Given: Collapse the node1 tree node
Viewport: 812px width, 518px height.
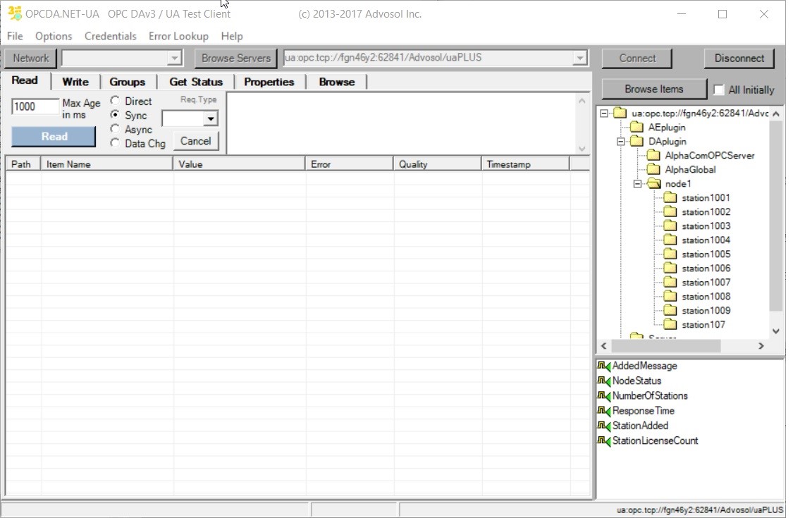Looking at the screenshot, I should pyautogui.click(x=637, y=184).
